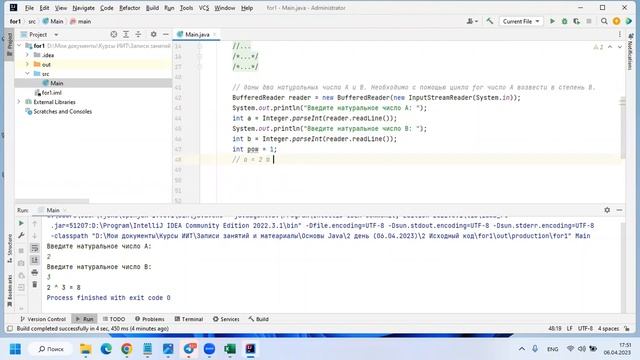Run the current file with green play button

point(552,21)
